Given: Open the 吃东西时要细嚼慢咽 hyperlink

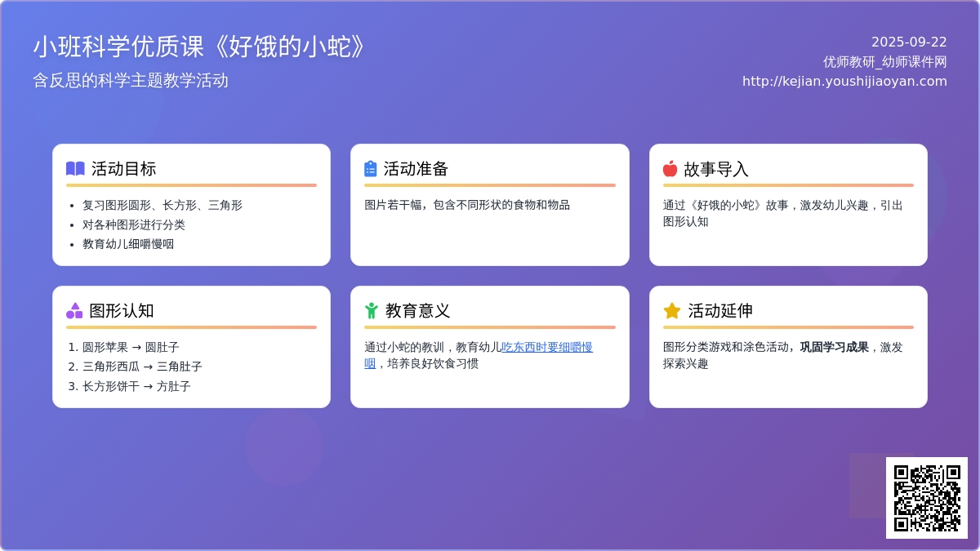Looking at the screenshot, I should (547, 348).
